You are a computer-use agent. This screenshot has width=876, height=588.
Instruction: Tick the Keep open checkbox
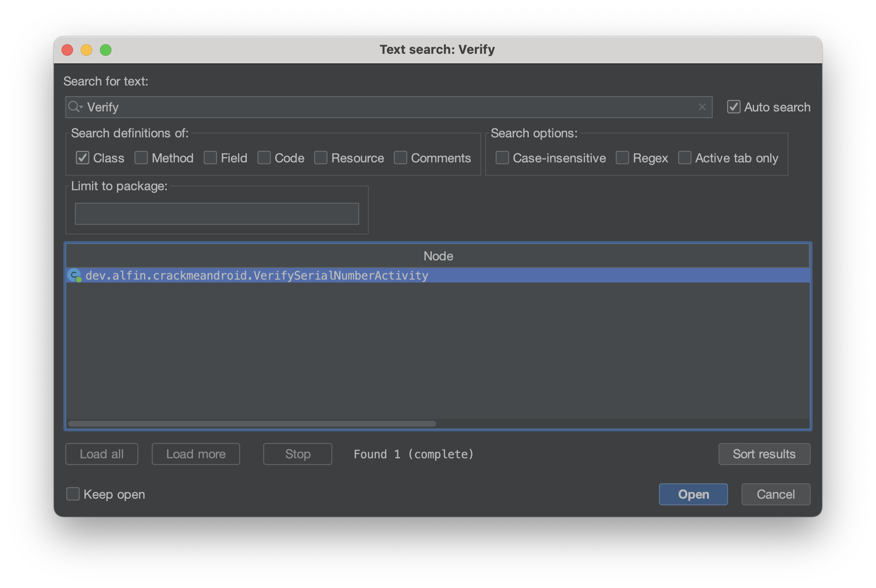click(73, 494)
